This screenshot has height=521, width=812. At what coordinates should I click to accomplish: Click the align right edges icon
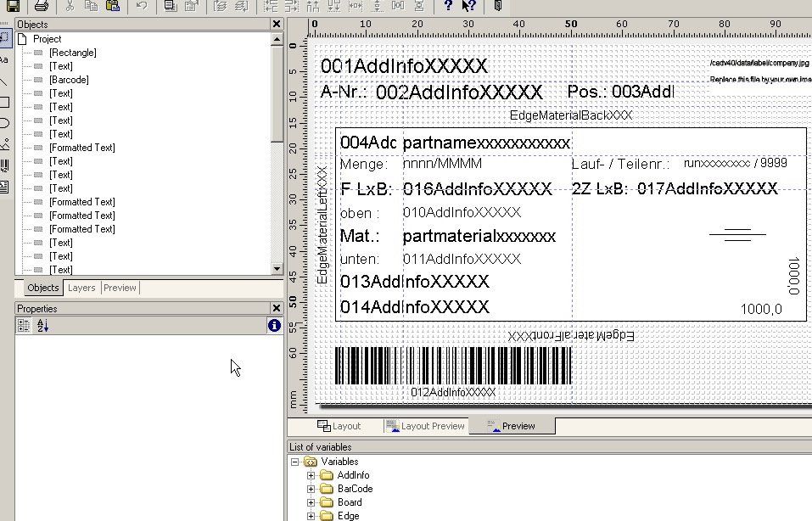[x=292, y=5]
